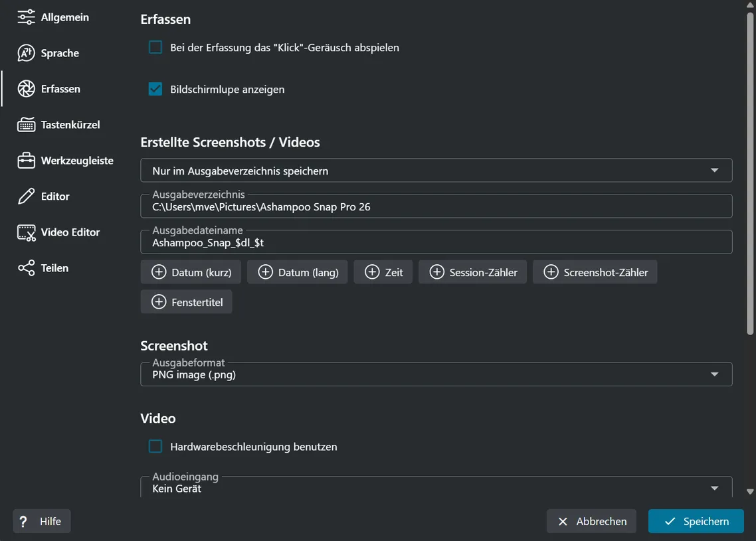Enable the "Klick"-Geräusch checkbox
This screenshot has width=756, height=541.
pyautogui.click(x=155, y=47)
